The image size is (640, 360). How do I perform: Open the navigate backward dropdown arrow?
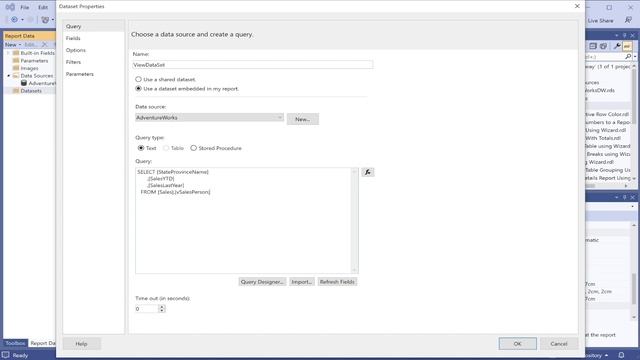point(22,20)
